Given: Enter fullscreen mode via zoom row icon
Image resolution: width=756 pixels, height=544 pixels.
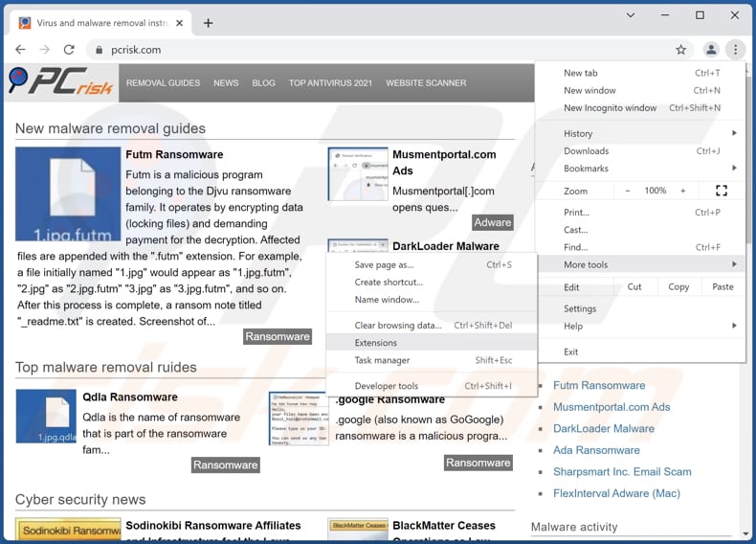Looking at the screenshot, I should (722, 191).
